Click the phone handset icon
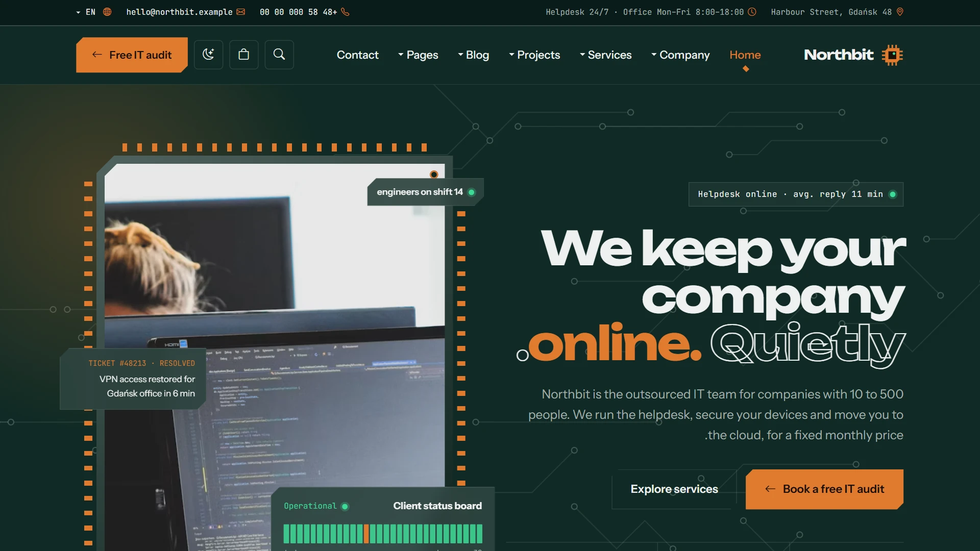This screenshot has width=980, height=551. pos(345,12)
